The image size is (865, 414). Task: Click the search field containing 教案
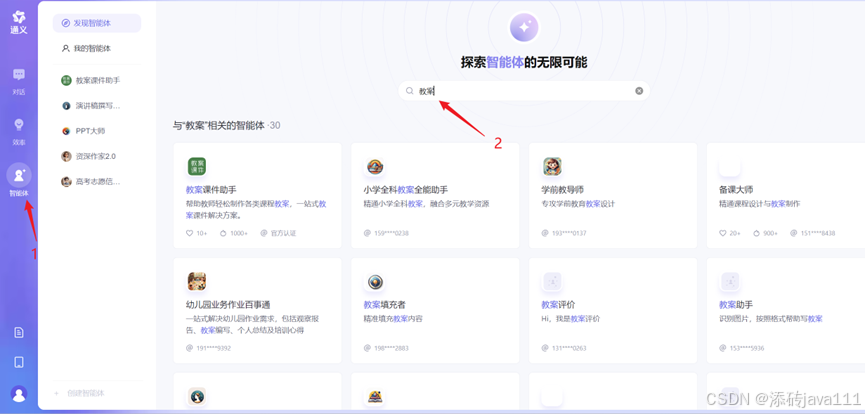pyautogui.click(x=524, y=91)
